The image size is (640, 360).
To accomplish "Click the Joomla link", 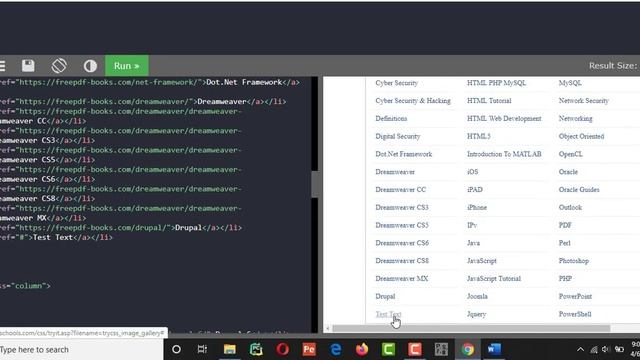I will [477, 296].
